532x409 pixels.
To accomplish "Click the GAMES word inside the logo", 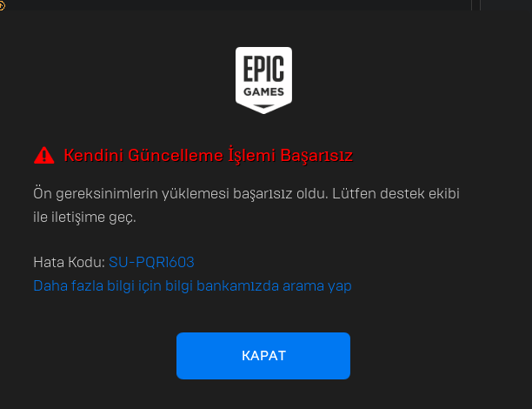I will 263,92.
